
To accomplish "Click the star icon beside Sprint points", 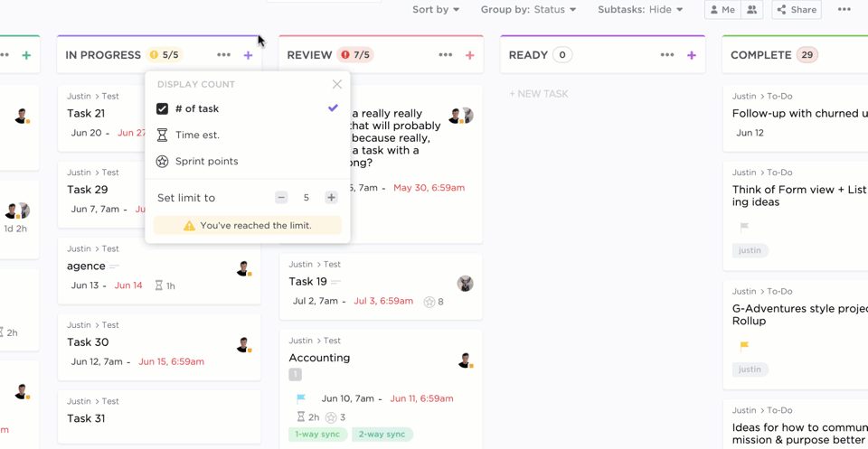I will tap(162, 162).
